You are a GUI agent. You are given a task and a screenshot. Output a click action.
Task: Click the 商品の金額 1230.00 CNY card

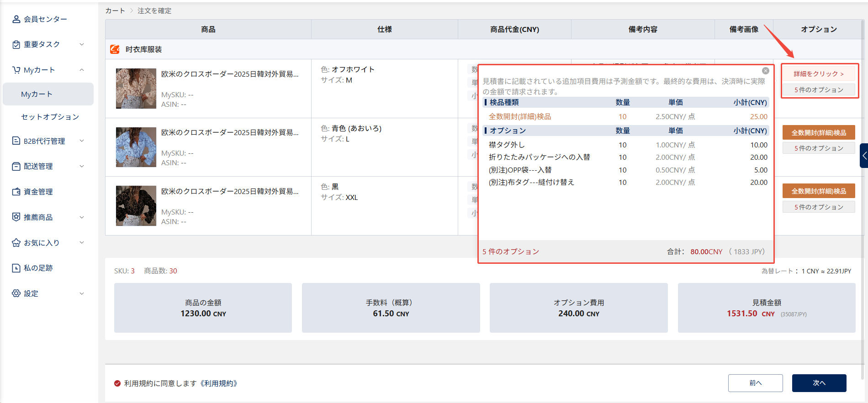click(203, 308)
